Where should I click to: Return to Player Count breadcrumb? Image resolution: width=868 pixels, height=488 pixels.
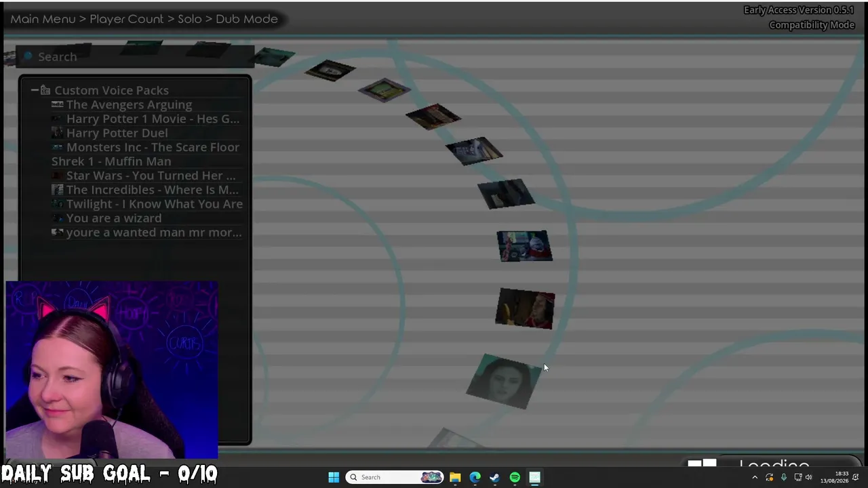pyautogui.click(x=127, y=19)
